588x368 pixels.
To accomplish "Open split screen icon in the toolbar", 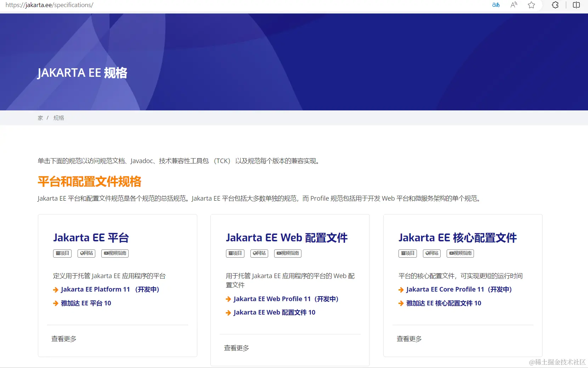I will (x=576, y=5).
